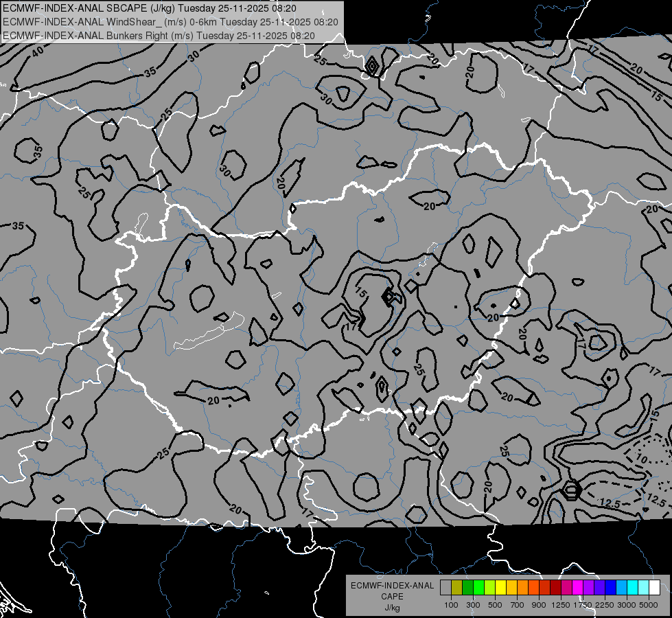The width and height of the screenshot is (672, 618).
Task: Select the pure yellow legend swatch
Action: [501, 587]
